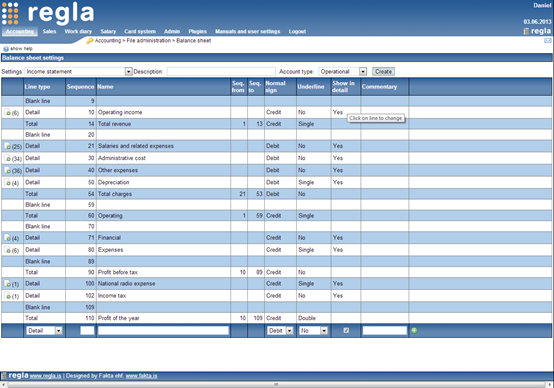The height and width of the screenshot is (388, 554).
Task: Click the Double underline cell
Action: click(x=314, y=318)
